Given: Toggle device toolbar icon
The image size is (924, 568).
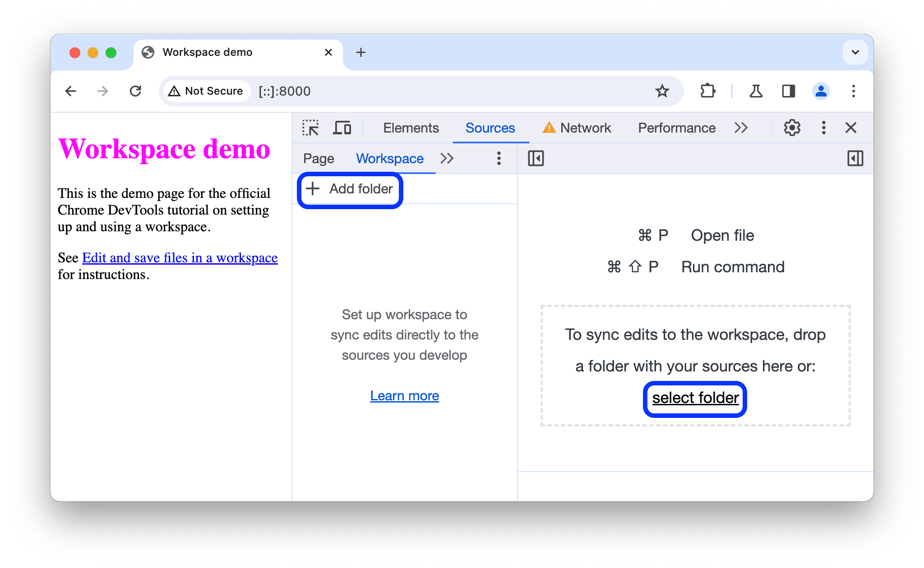Looking at the screenshot, I should pyautogui.click(x=342, y=128).
